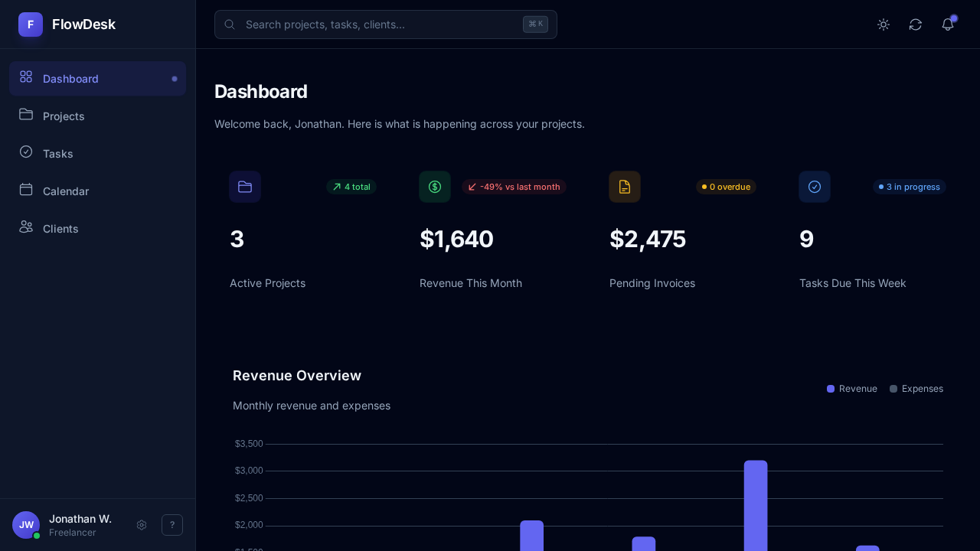Open the notifications bell
This screenshot has width=980, height=551.
tap(948, 24)
